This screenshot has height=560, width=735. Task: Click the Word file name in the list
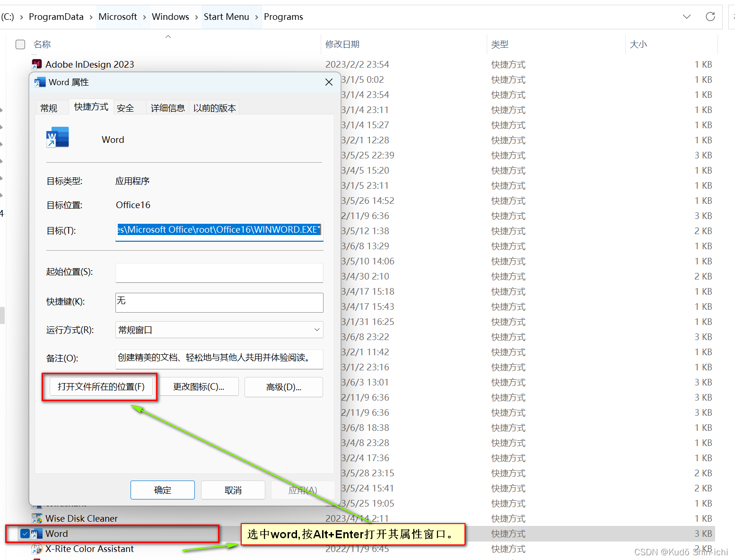tap(57, 534)
